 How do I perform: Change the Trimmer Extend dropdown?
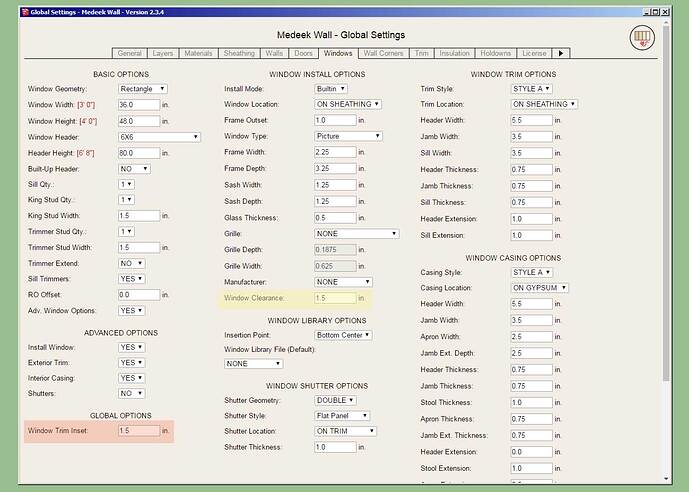point(131,264)
